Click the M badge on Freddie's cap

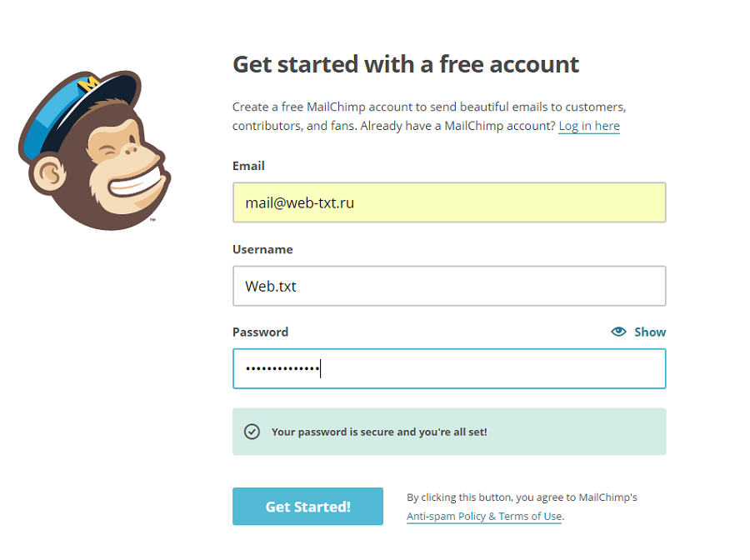coord(87,85)
